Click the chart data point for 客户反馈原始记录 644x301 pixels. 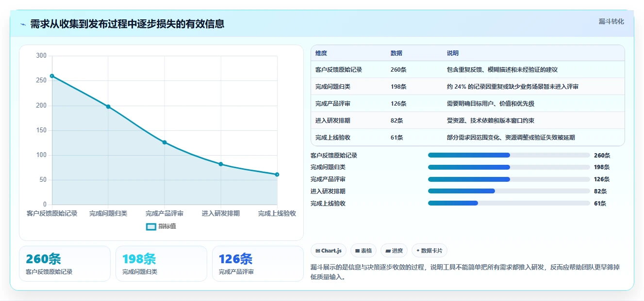point(52,76)
